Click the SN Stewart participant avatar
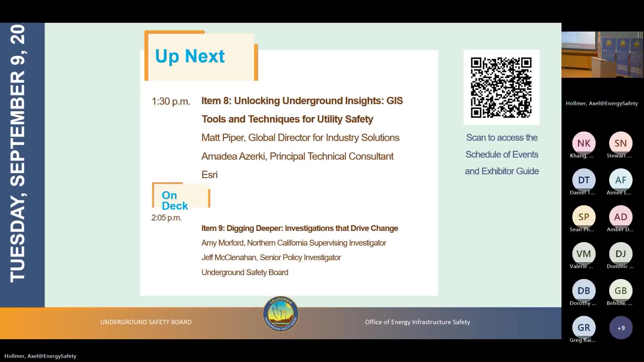 tap(621, 143)
